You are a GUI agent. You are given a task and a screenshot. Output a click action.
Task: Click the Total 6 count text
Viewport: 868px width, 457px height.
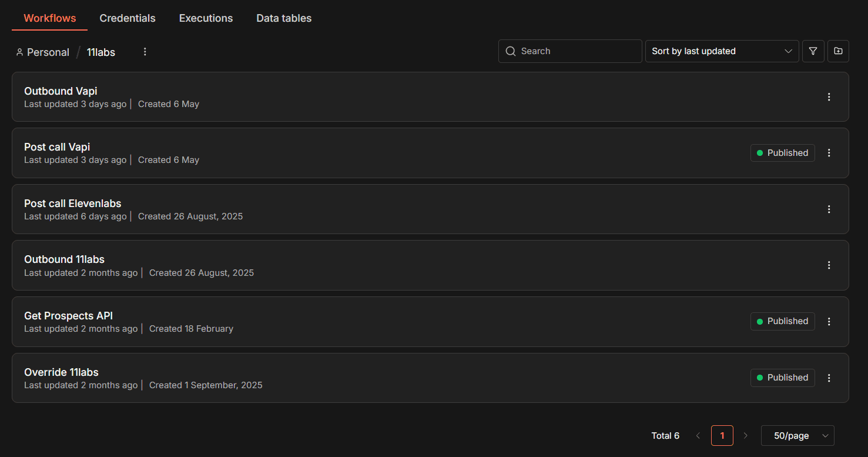click(x=665, y=436)
